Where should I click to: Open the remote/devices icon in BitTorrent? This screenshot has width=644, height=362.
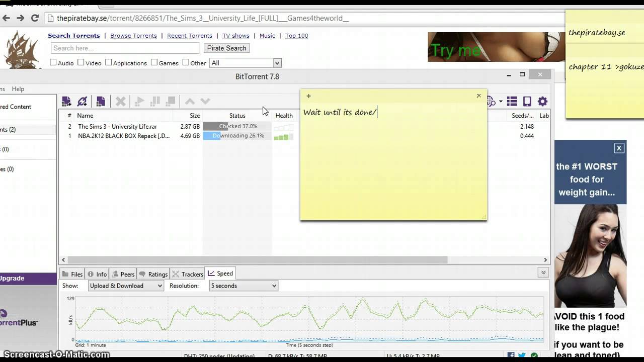527,102
